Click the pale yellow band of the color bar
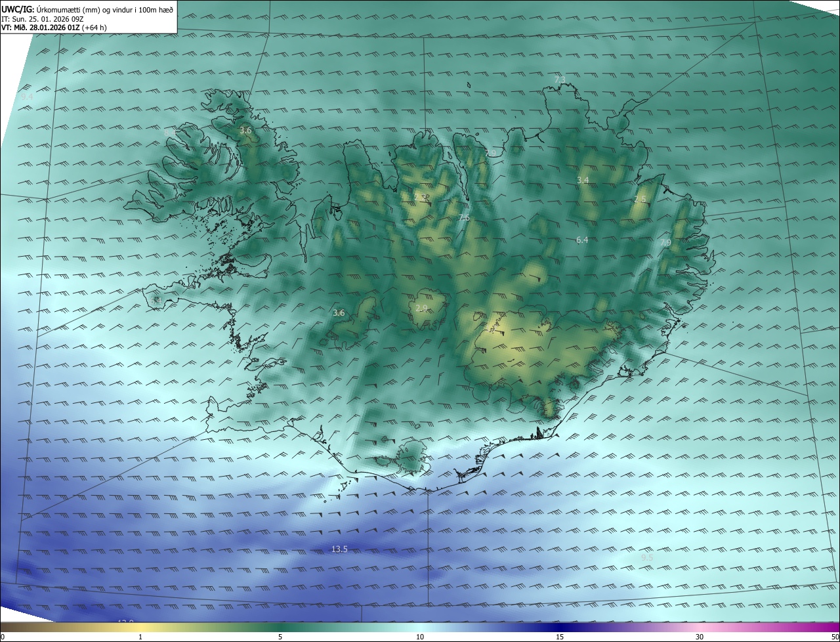 pyautogui.click(x=140, y=627)
